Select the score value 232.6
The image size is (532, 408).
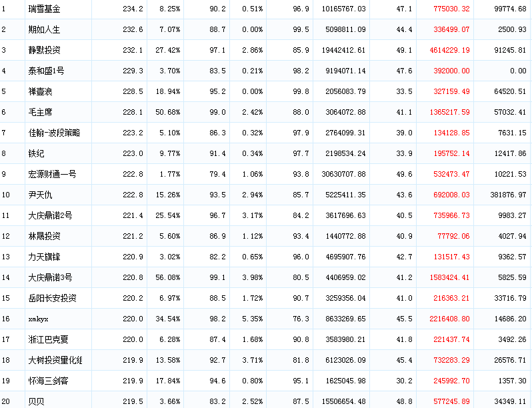point(133,29)
